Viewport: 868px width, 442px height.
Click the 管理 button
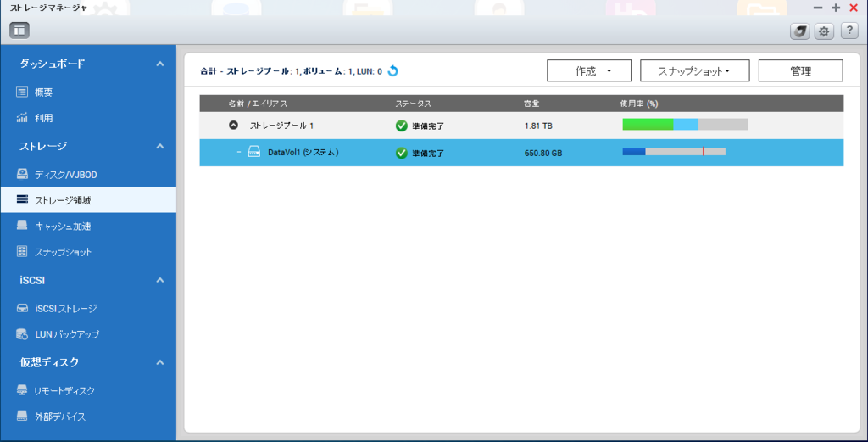coord(800,71)
